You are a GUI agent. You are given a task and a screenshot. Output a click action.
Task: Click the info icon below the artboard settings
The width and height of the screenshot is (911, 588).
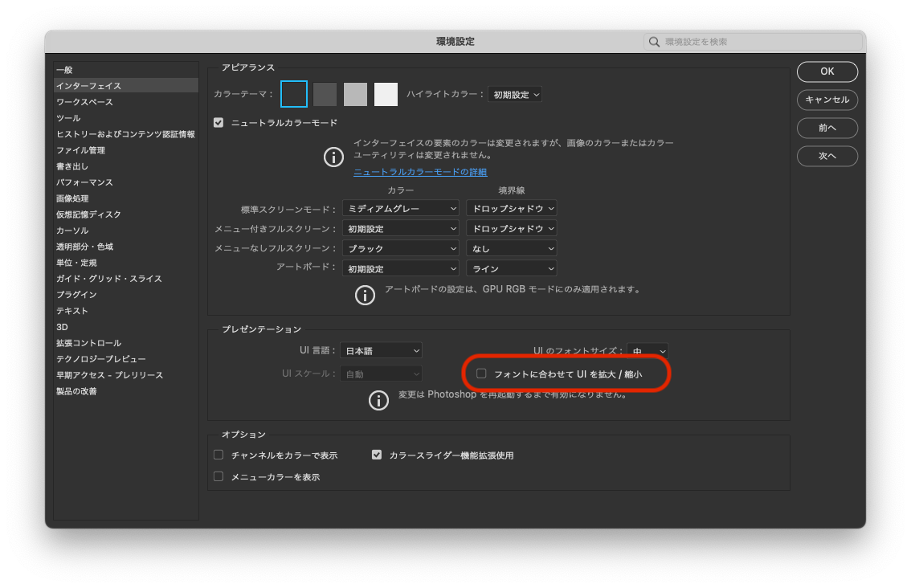click(x=366, y=295)
